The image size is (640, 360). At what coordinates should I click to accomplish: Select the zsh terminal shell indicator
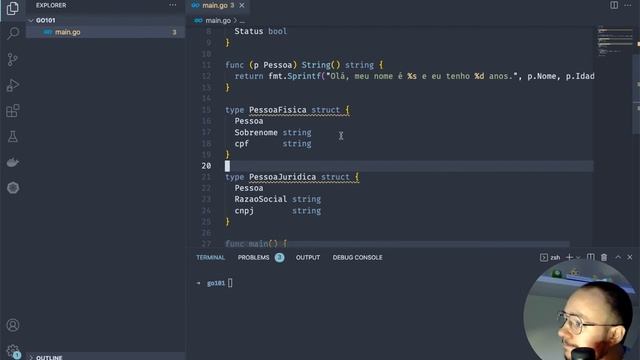pos(550,258)
